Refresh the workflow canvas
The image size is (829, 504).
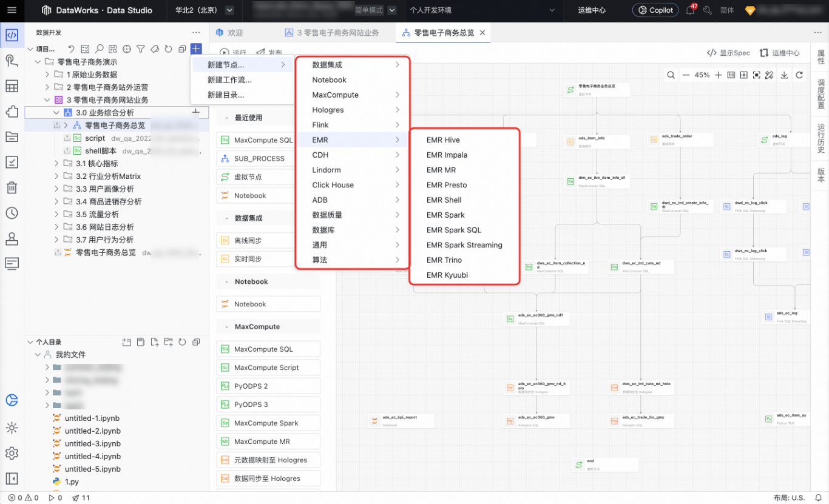[x=799, y=75]
